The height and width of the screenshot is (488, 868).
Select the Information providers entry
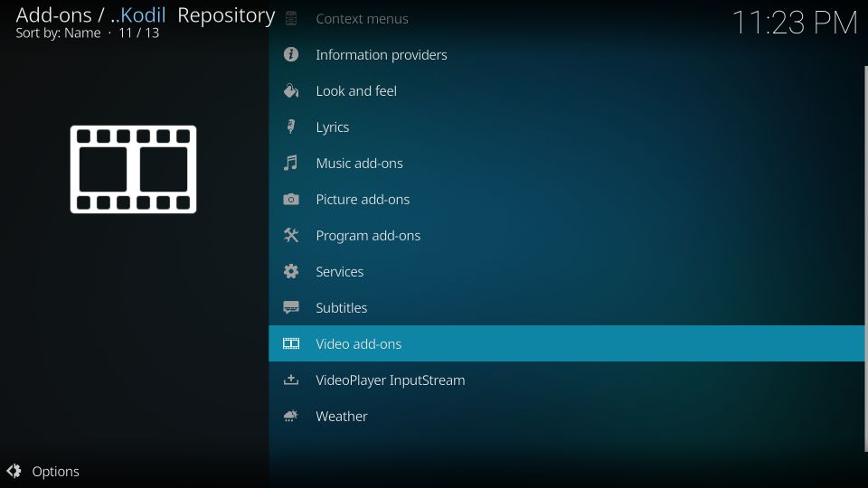381,55
